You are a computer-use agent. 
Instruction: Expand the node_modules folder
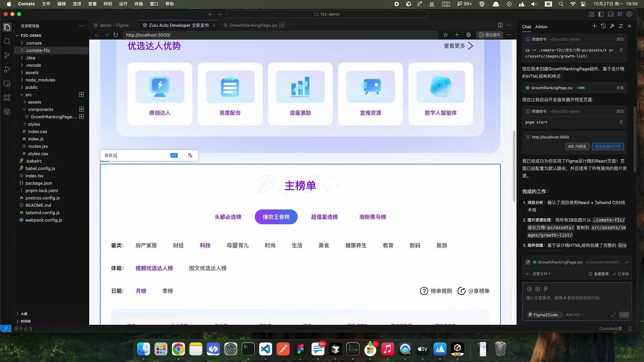tap(40, 80)
